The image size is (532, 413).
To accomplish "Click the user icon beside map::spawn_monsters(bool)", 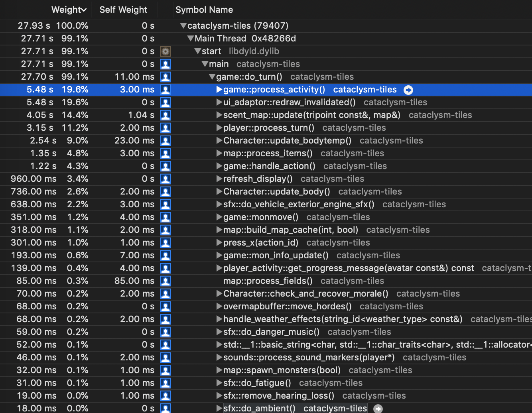I will point(166,370).
